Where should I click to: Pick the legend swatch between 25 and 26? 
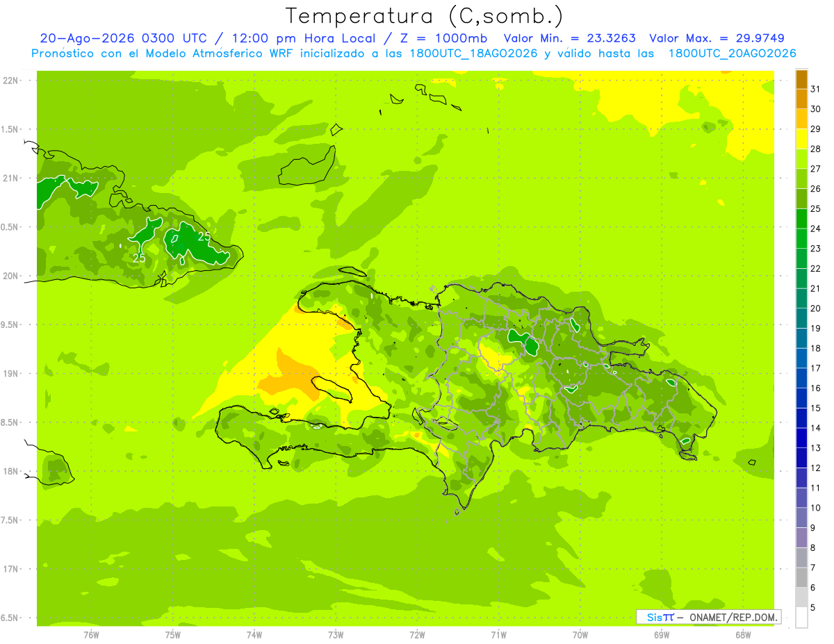tap(801, 198)
